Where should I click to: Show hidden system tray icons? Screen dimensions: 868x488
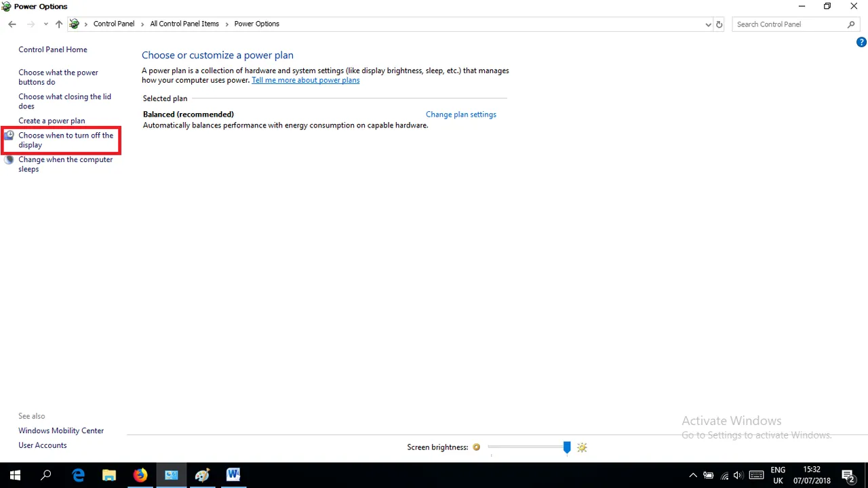692,476
